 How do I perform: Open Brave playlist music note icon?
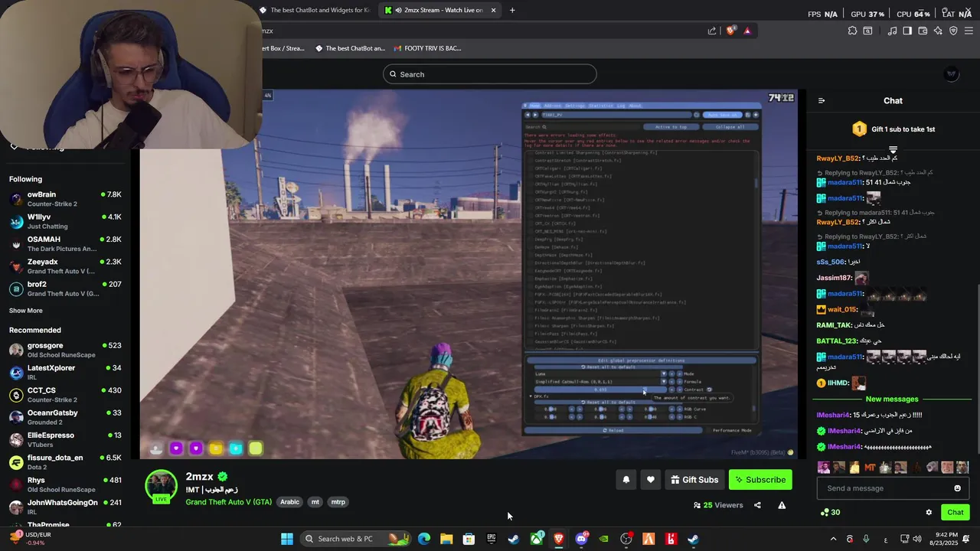click(892, 31)
